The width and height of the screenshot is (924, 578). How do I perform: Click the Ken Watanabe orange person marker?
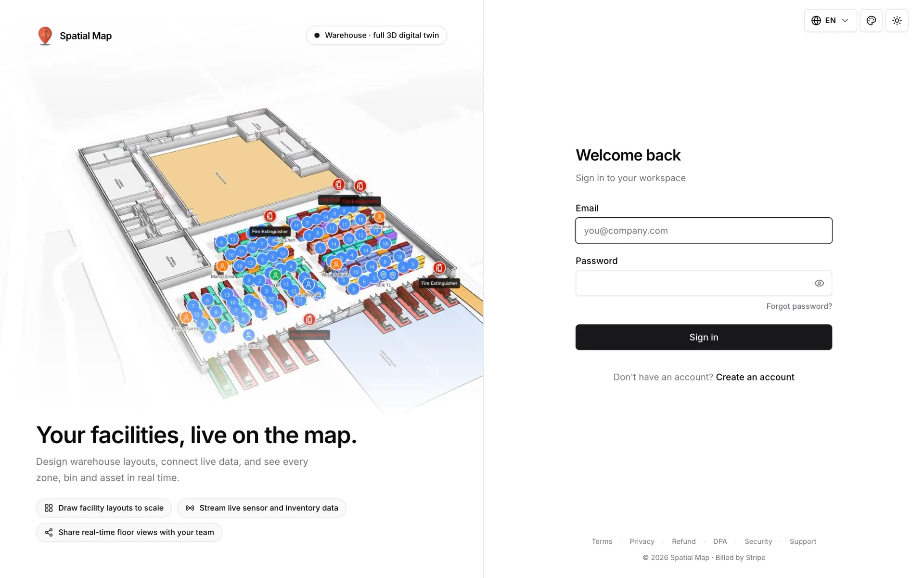tap(379, 217)
